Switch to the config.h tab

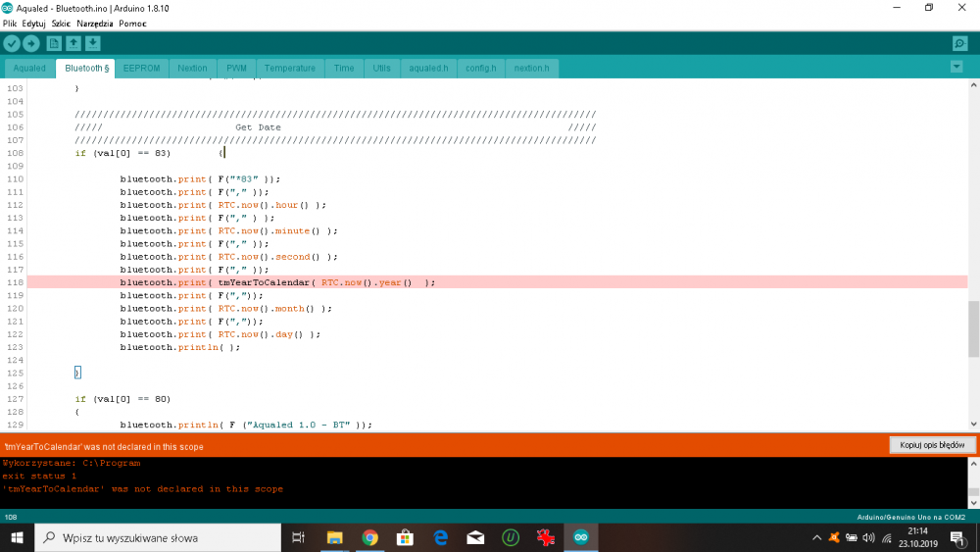point(480,69)
